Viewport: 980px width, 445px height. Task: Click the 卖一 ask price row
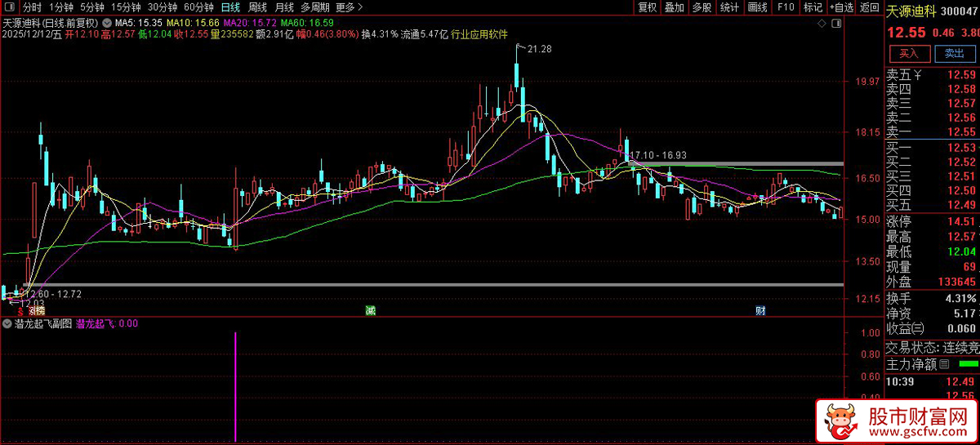[x=933, y=131]
